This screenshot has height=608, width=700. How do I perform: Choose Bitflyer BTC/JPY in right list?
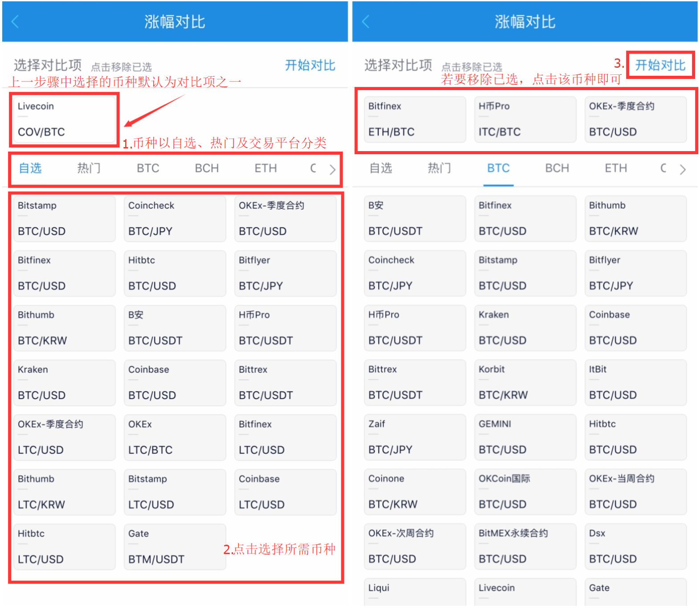point(636,273)
